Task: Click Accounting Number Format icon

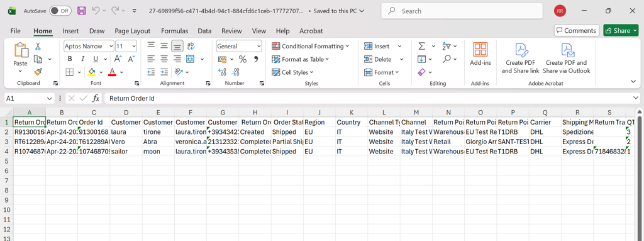Action: (222, 59)
